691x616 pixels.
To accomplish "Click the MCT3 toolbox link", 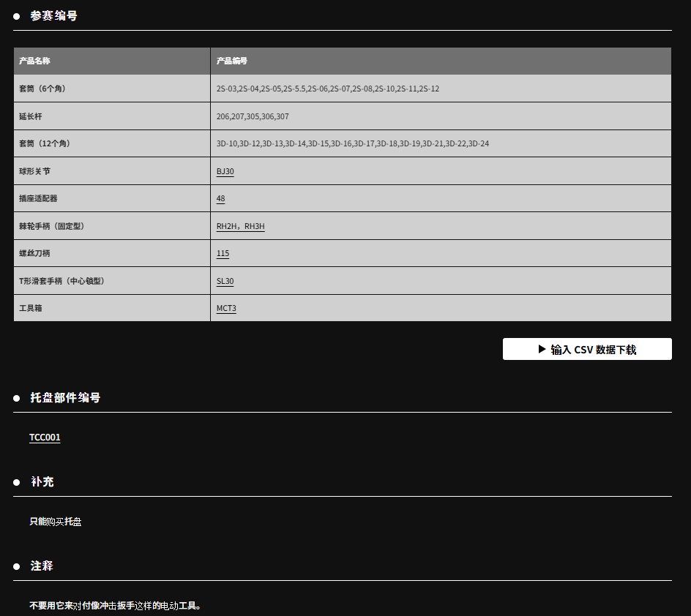I will point(226,308).
